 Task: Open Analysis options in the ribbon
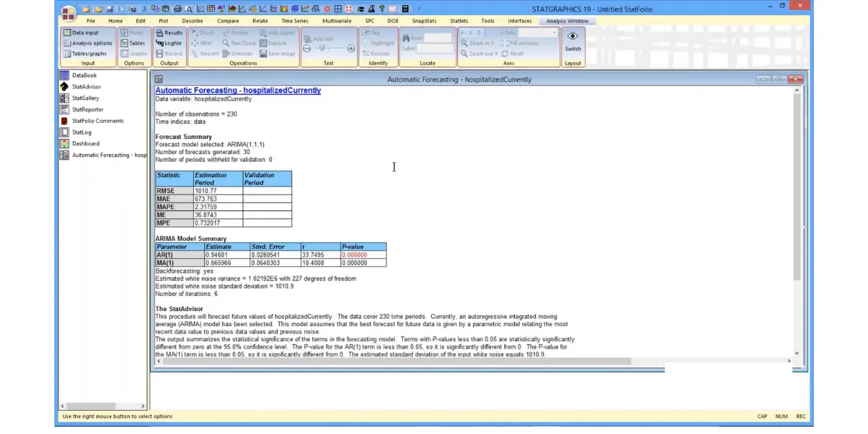(87, 43)
